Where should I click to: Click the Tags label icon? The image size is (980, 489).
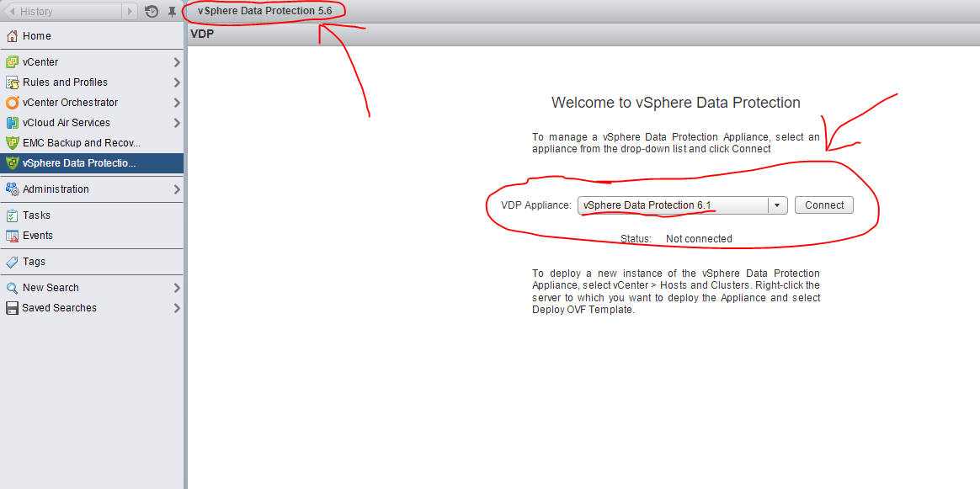(12, 262)
